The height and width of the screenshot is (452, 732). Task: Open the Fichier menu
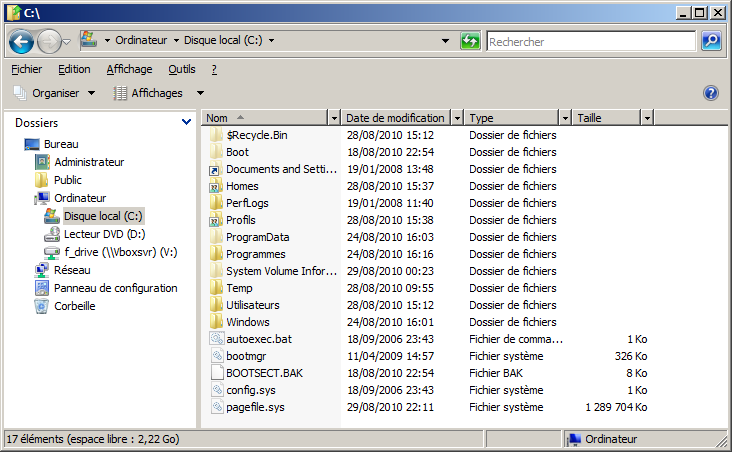click(x=27, y=69)
